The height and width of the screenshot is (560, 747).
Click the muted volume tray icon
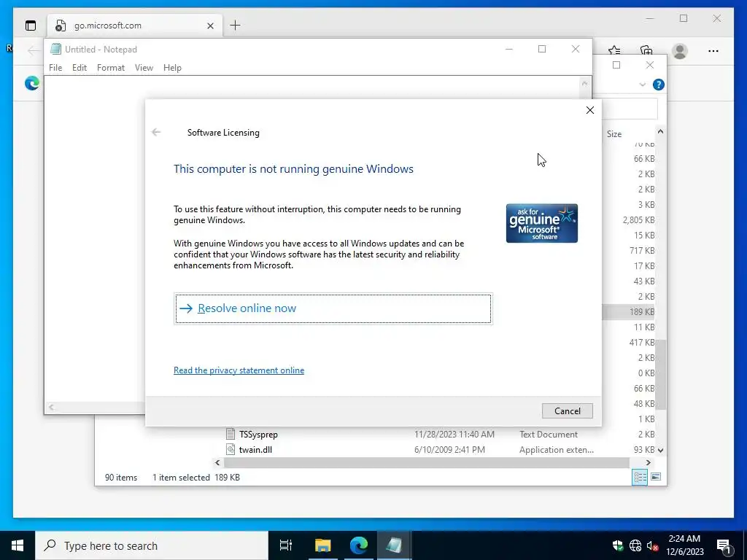[x=652, y=545]
